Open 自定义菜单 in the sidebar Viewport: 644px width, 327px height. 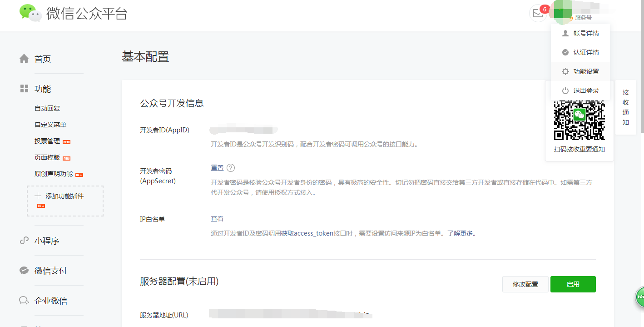50,125
